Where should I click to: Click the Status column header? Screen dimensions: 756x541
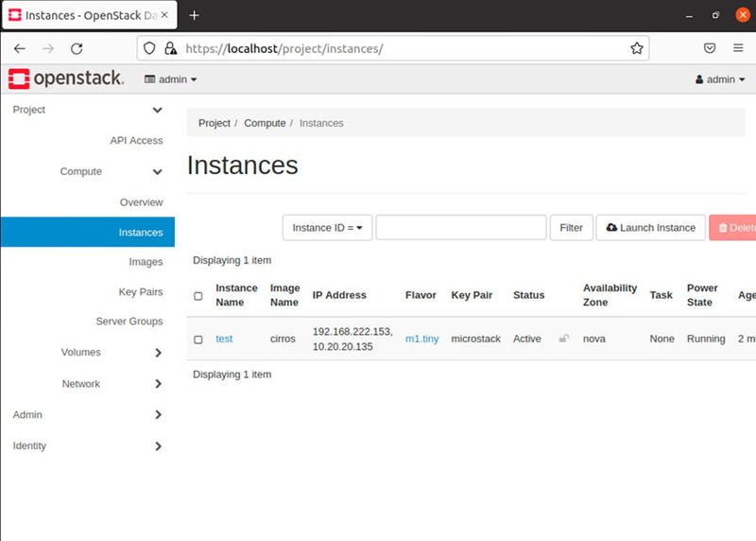528,295
